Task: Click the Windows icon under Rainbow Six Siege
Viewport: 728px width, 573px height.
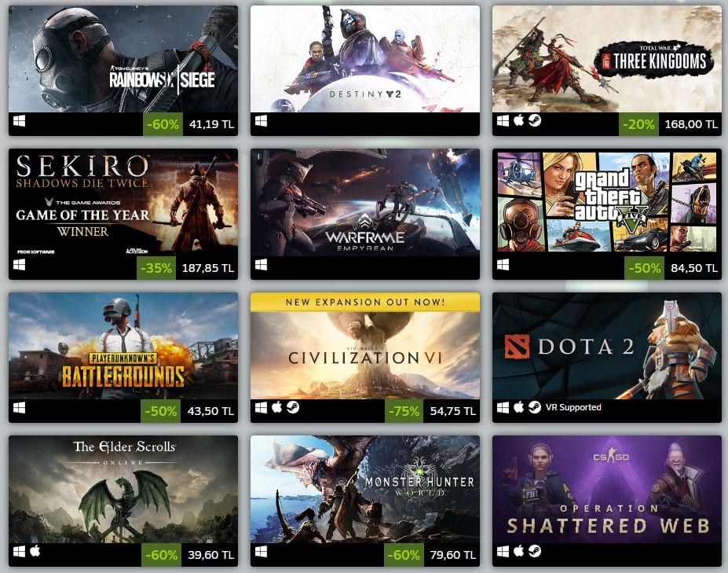Action: [x=19, y=121]
